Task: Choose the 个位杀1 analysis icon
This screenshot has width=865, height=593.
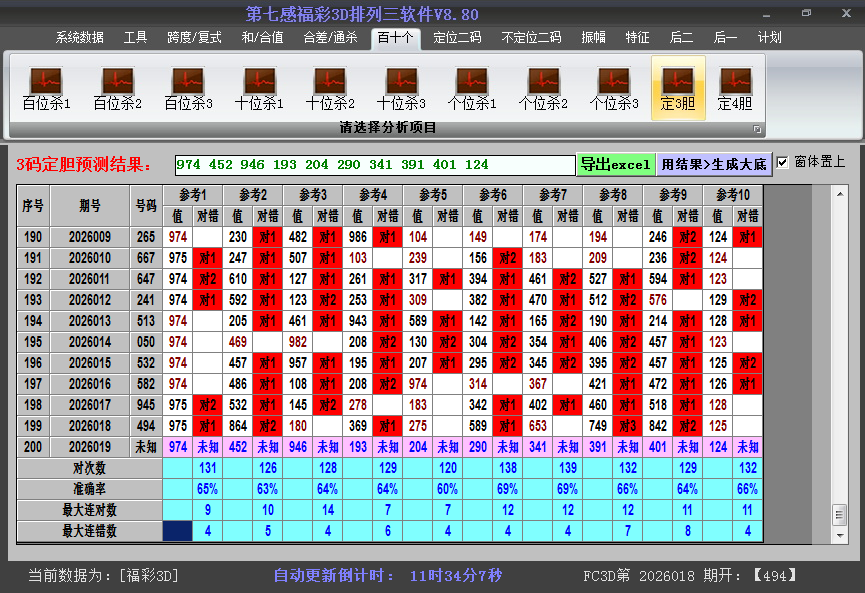Action: click(x=472, y=88)
